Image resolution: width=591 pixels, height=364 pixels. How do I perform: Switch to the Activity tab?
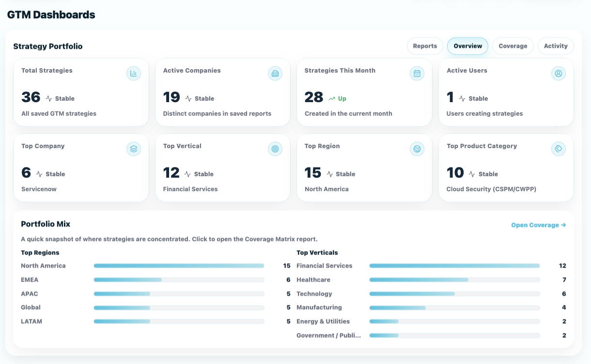556,46
